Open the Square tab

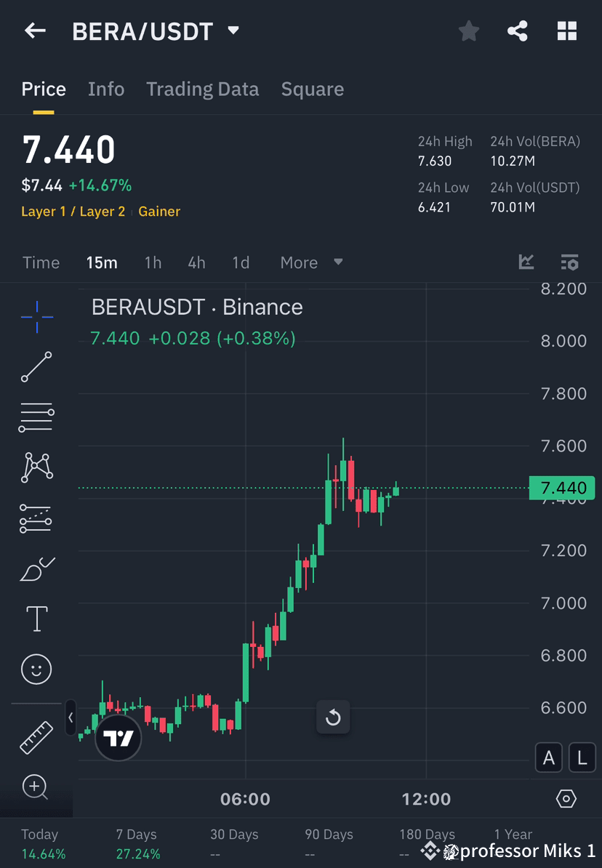click(313, 89)
